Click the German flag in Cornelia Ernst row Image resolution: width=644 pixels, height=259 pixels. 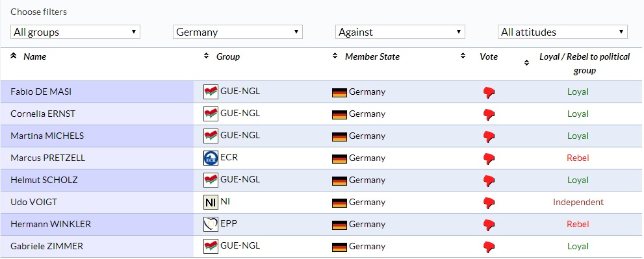340,114
